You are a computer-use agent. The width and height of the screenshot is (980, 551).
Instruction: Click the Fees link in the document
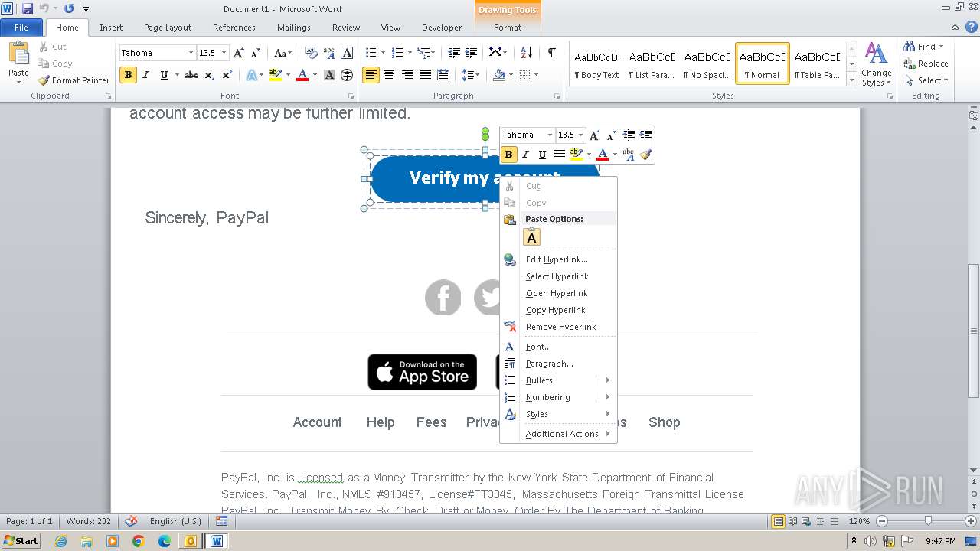tap(431, 422)
